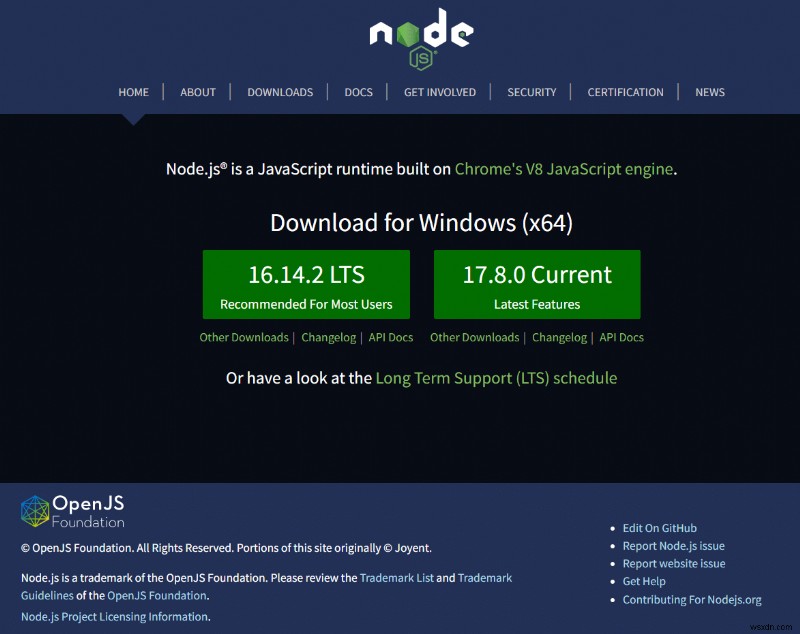Open Chrome's V8 JavaScript engine link
The height and width of the screenshot is (634, 800).
coord(564,169)
